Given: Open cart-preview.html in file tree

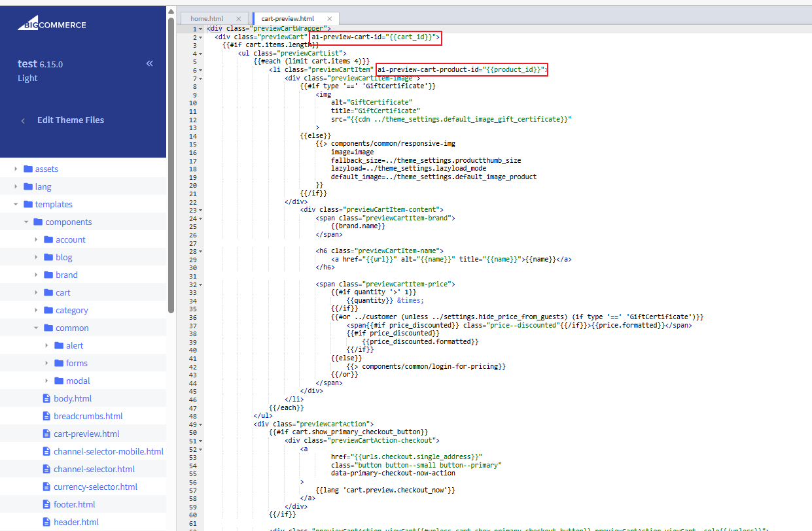Looking at the screenshot, I should (x=86, y=434).
